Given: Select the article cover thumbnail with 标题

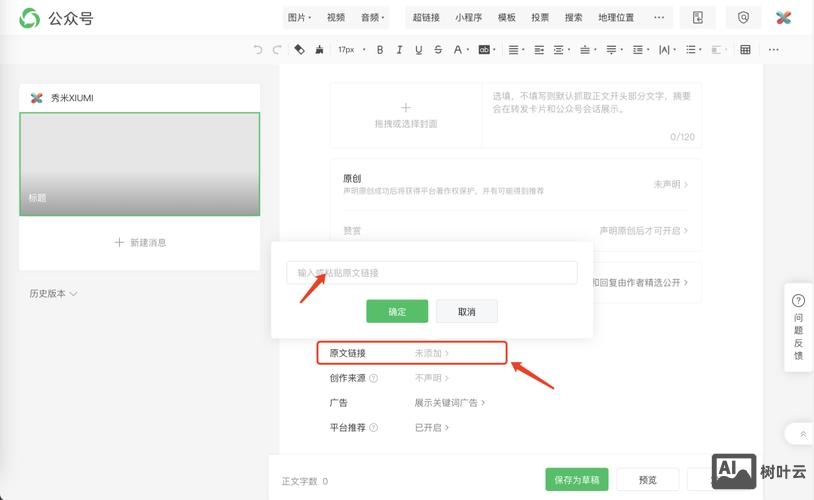Looking at the screenshot, I should pos(140,164).
